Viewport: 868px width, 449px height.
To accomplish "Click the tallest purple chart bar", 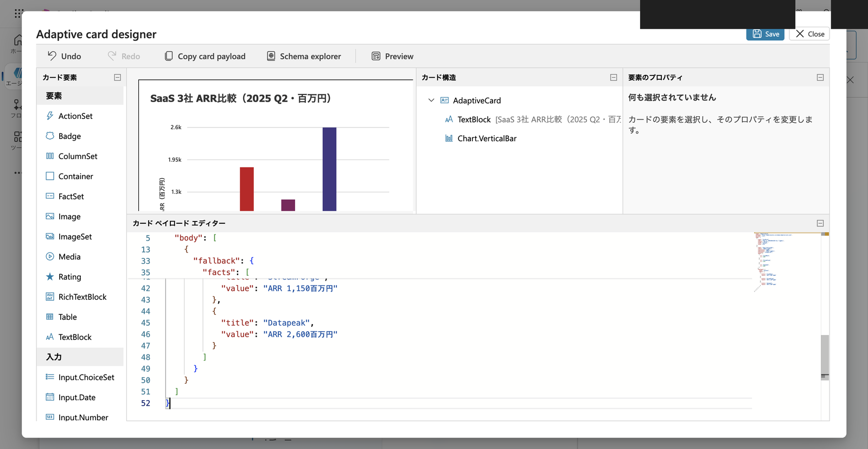I will pos(329,169).
